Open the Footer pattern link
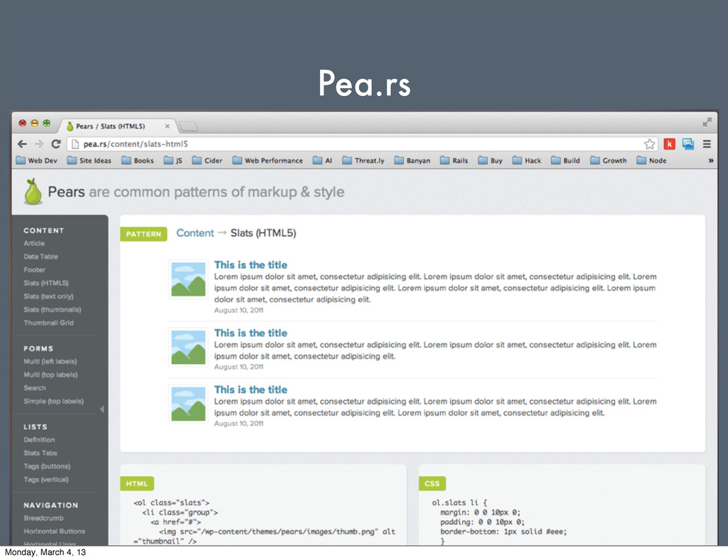Screen dimensions: 728x560 34,269
